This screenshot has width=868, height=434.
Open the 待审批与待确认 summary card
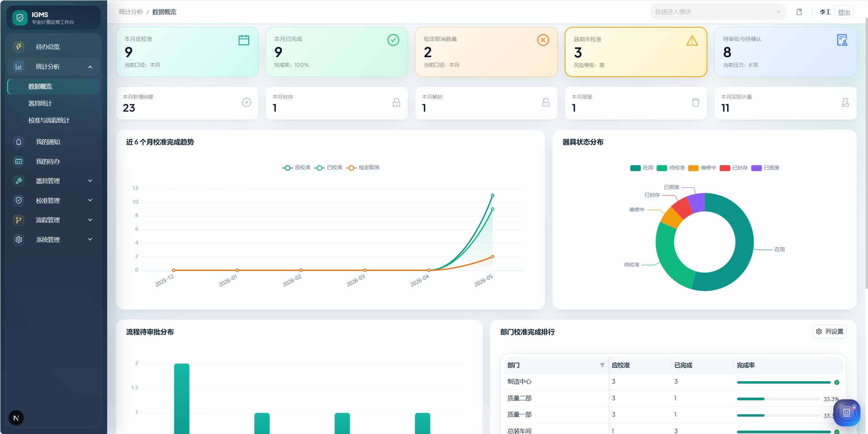785,52
